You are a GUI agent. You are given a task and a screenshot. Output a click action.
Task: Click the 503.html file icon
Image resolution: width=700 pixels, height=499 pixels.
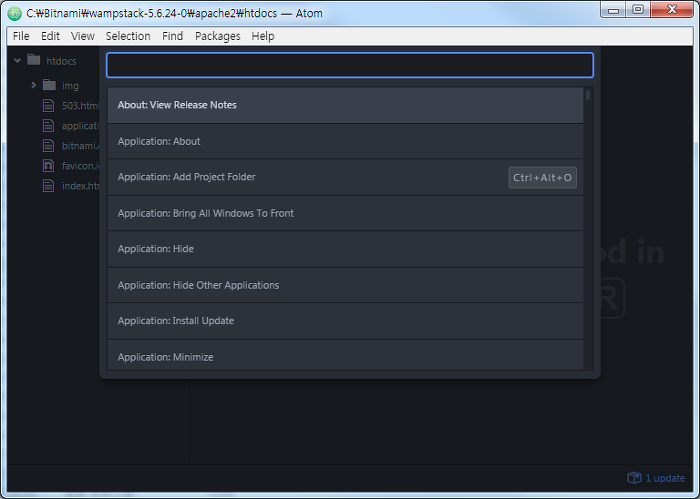(48, 105)
